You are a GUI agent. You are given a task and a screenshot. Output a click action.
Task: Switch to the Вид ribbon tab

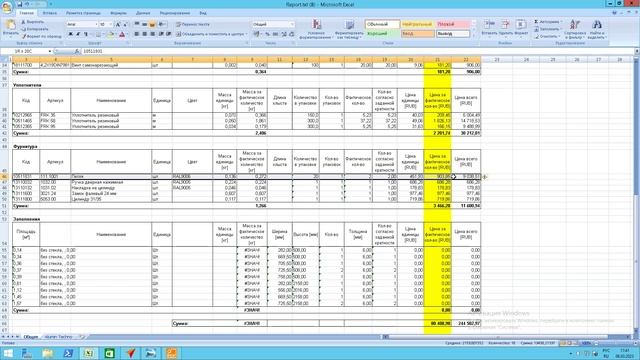click(203, 13)
